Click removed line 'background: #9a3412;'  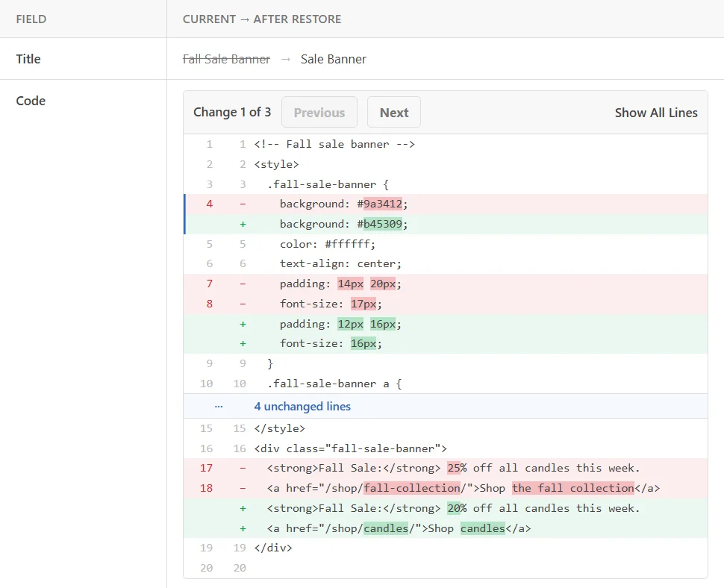click(446, 204)
